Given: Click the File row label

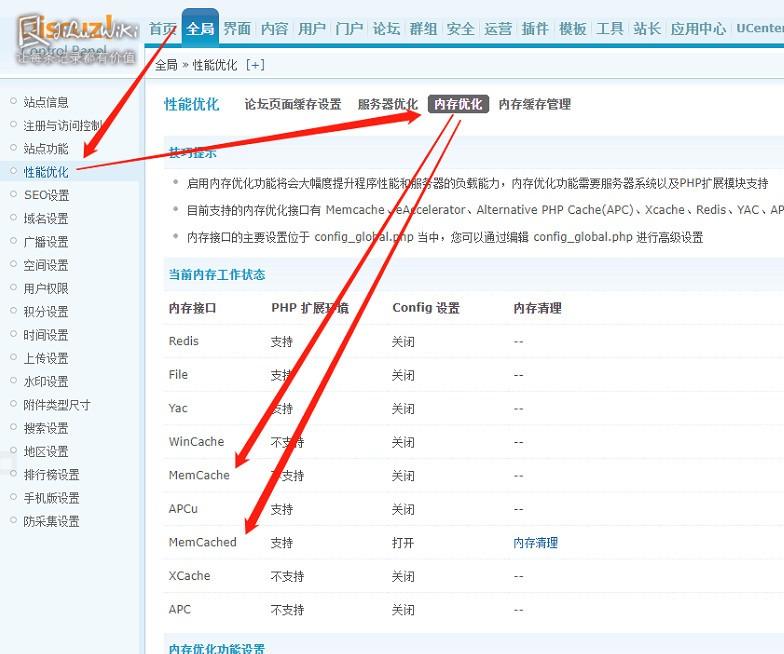Looking at the screenshot, I should (x=178, y=374).
